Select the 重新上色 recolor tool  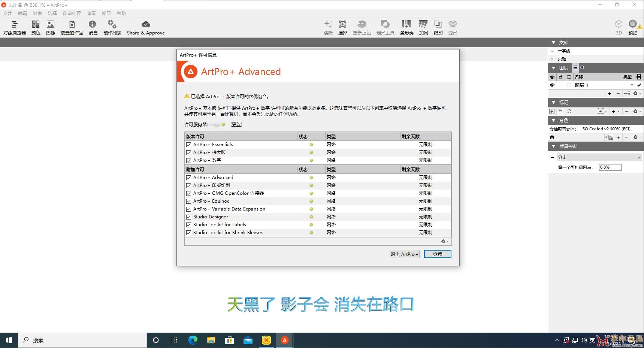[362, 28]
